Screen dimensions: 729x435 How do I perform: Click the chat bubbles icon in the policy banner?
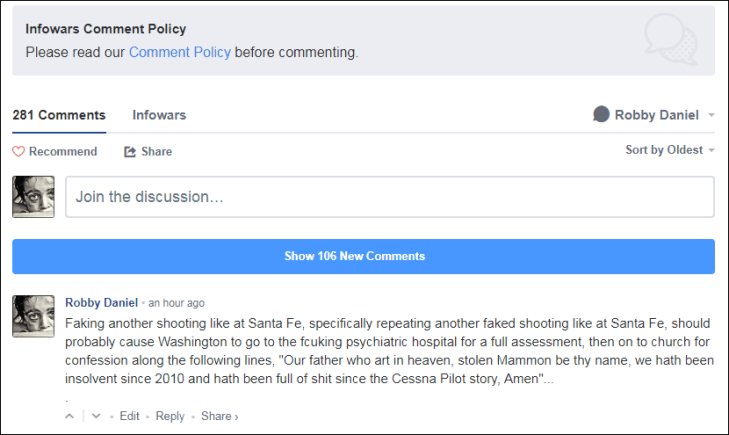(670, 40)
